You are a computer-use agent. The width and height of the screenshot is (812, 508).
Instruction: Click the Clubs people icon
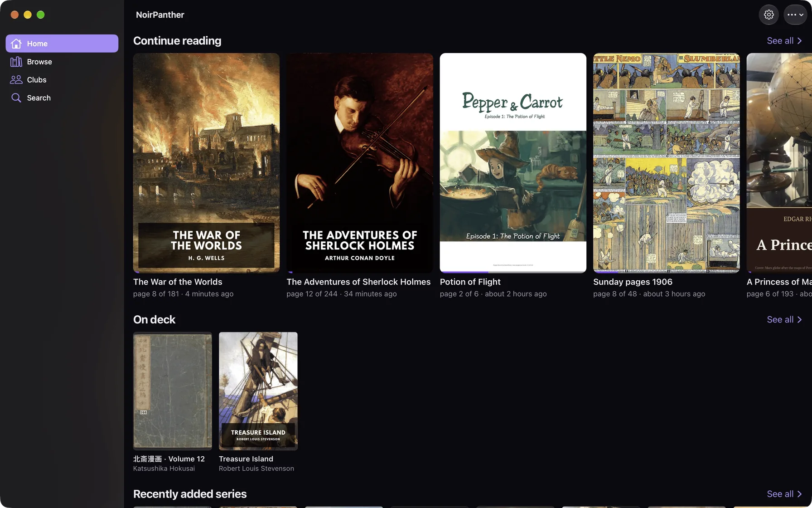[x=16, y=80]
